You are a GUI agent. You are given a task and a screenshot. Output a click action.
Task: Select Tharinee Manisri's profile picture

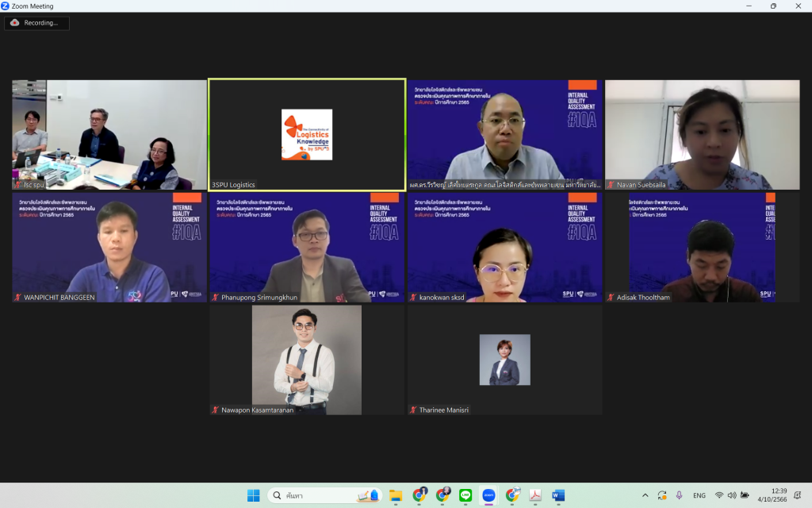(x=505, y=360)
